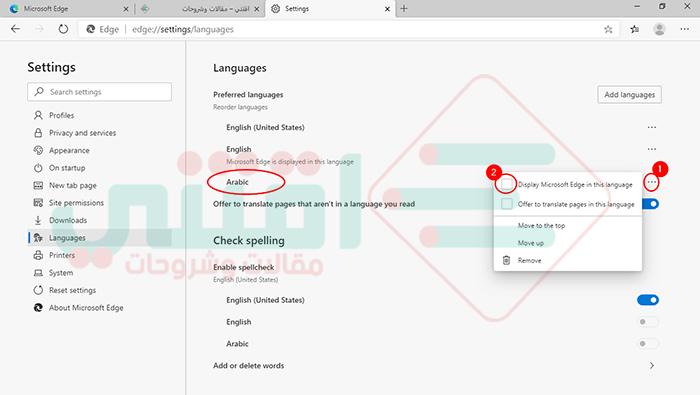The height and width of the screenshot is (395, 700).
Task: Click the Add languages button
Action: coord(629,95)
